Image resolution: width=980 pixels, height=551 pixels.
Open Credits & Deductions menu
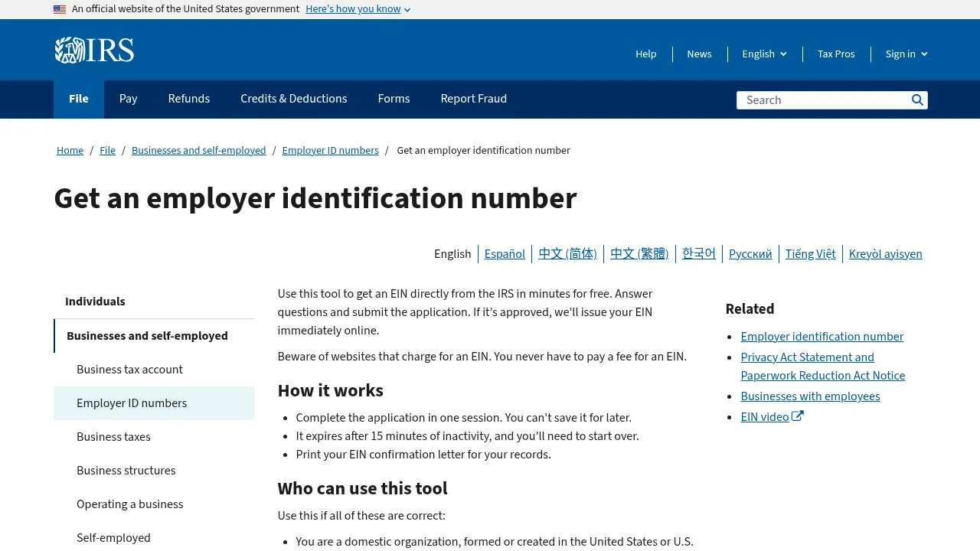[294, 99]
